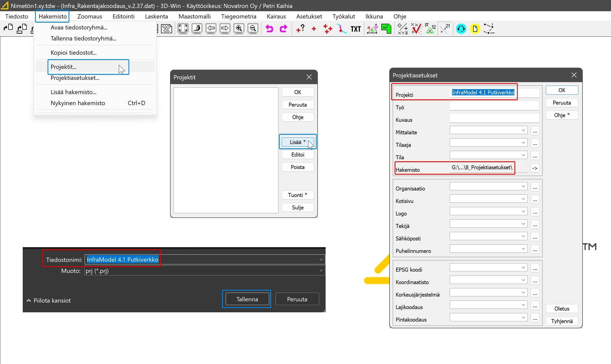The width and height of the screenshot is (611, 364).
Task: Collapse folders with Piilota kansiot
Action: (49, 300)
